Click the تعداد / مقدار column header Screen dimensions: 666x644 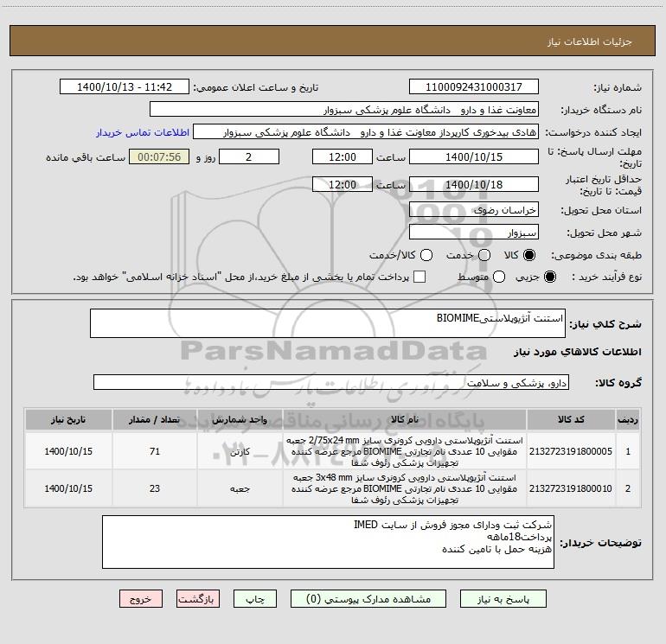click(155, 420)
